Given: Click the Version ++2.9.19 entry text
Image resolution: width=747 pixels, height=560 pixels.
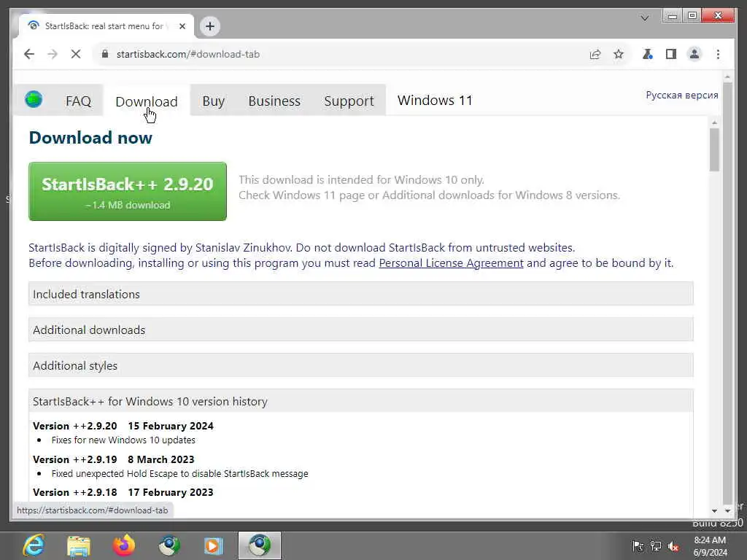Looking at the screenshot, I should click(113, 459).
